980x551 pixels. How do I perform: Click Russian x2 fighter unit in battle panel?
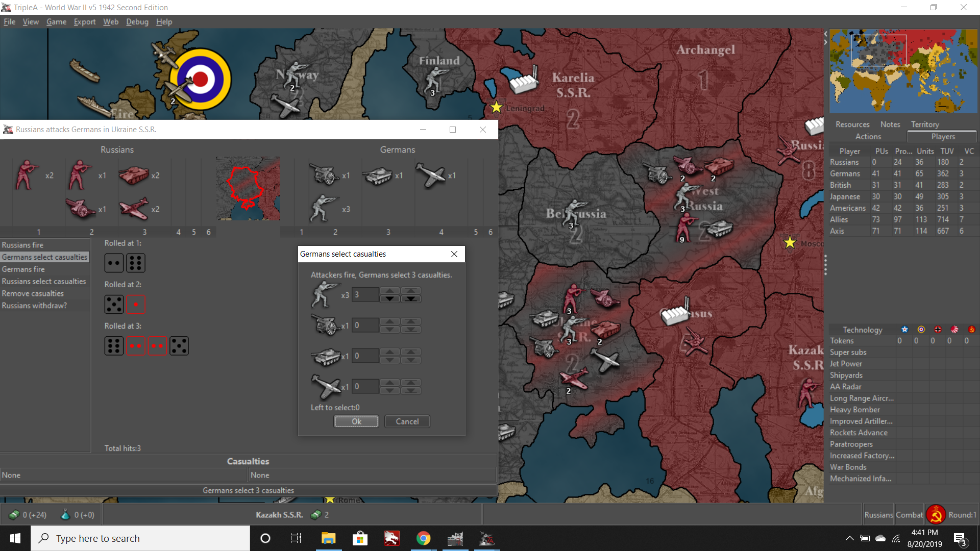(134, 209)
